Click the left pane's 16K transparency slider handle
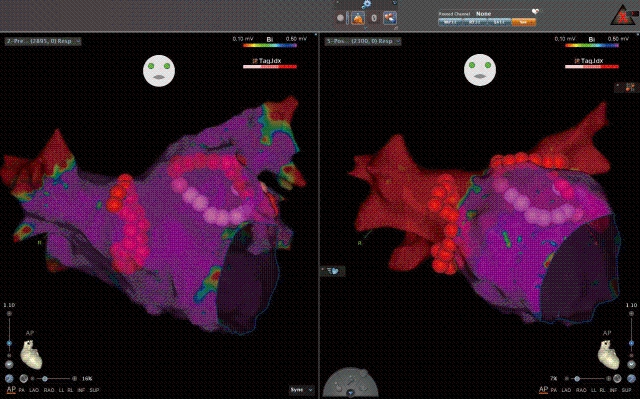Viewport: 640px width, 399px height. coord(45,379)
